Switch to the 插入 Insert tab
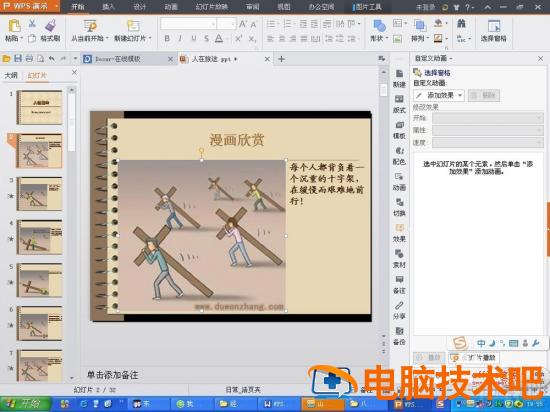This screenshot has height=412, width=550. click(108, 7)
